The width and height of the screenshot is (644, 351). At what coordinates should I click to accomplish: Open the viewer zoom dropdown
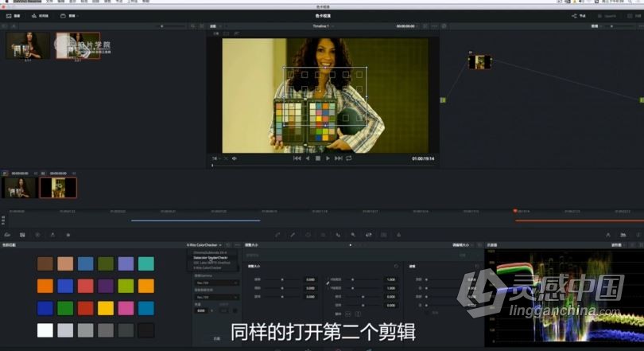tap(215, 26)
